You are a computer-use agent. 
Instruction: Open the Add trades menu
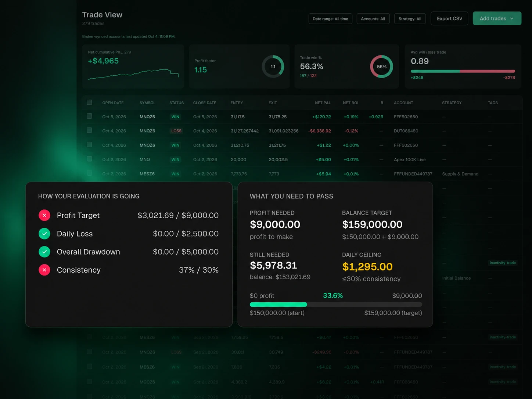497,18
